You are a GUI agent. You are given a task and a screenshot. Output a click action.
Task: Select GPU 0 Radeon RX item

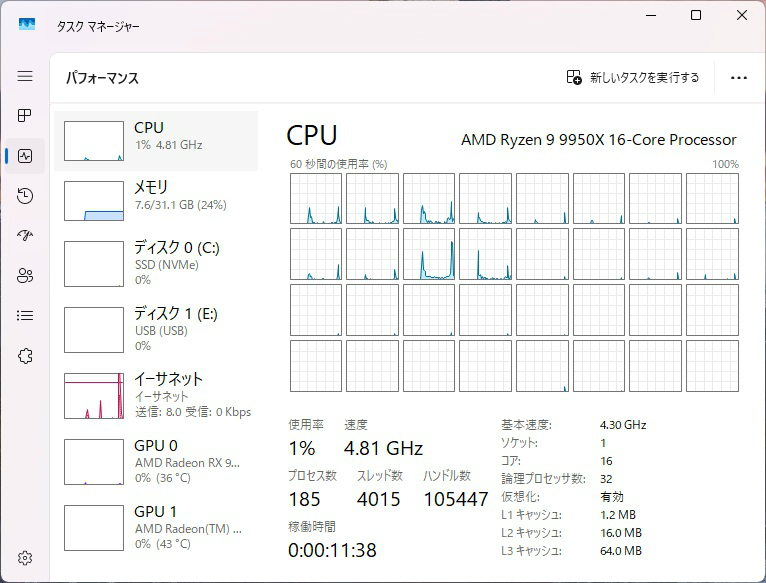pyautogui.click(x=156, y=460)
